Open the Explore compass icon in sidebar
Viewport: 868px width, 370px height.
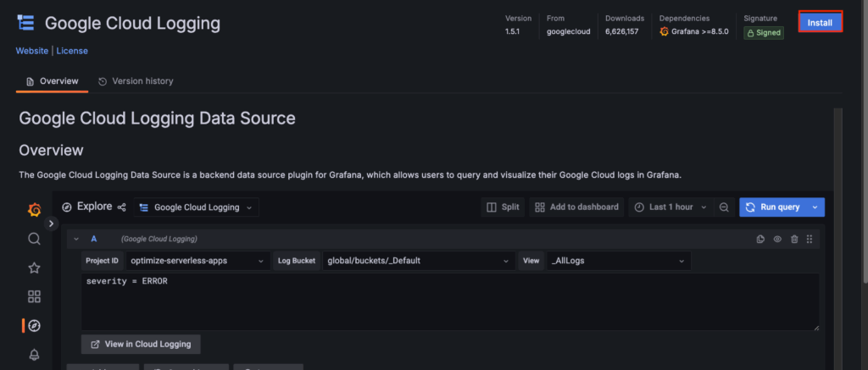[34, 326]
